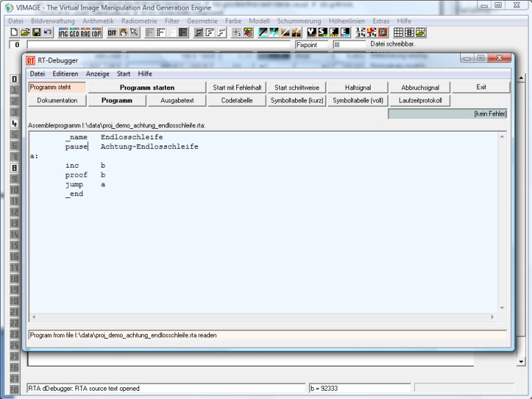Toggle the OFF toolbar button

pyautogui.click(x=112, y=33)
